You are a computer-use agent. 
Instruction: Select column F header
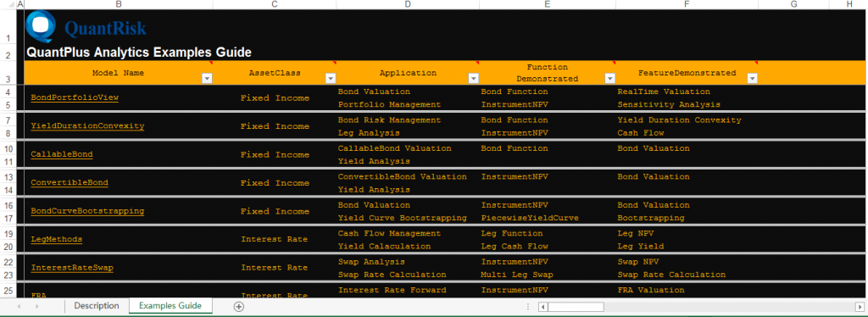(x=687, y=4)
